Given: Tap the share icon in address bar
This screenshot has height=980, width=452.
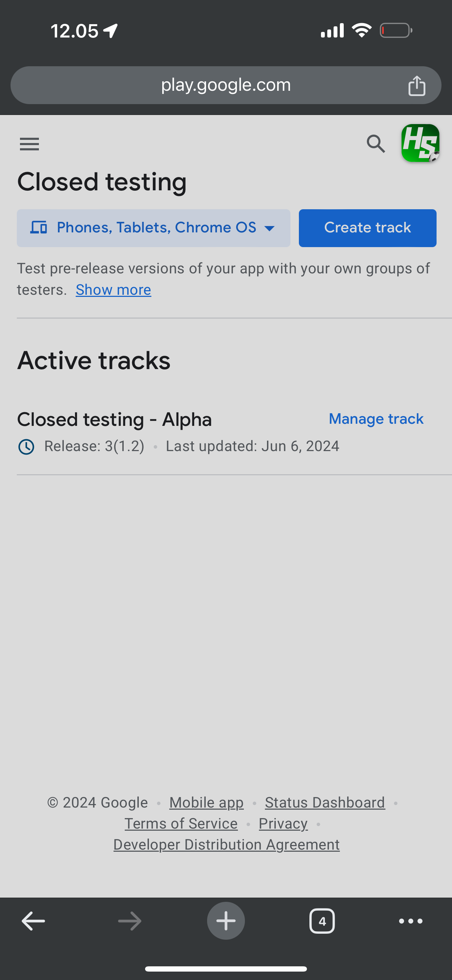Looking at the screenshot, I should [417, 86].
